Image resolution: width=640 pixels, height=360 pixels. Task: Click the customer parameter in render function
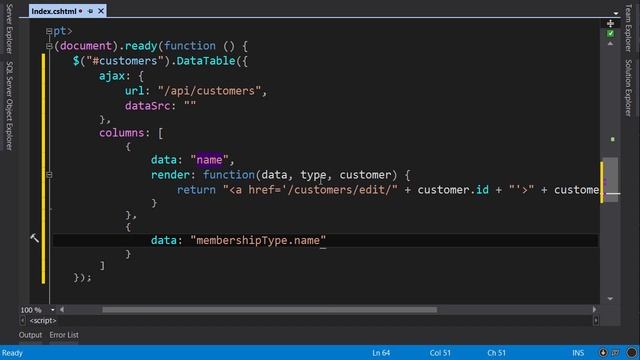coord(365,175)
